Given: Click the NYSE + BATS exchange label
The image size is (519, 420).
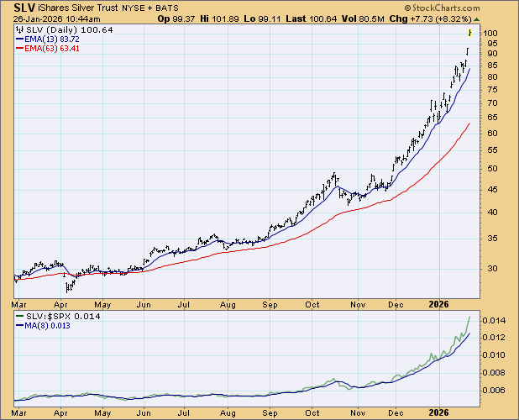Looking at the screenshot, I should click(x=150, y=8).
